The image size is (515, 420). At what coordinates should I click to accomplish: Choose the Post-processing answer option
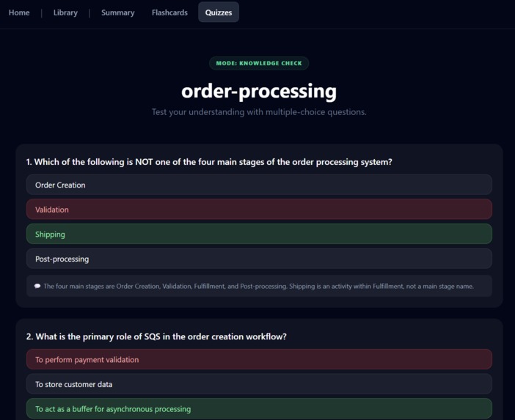click(259, 259)
